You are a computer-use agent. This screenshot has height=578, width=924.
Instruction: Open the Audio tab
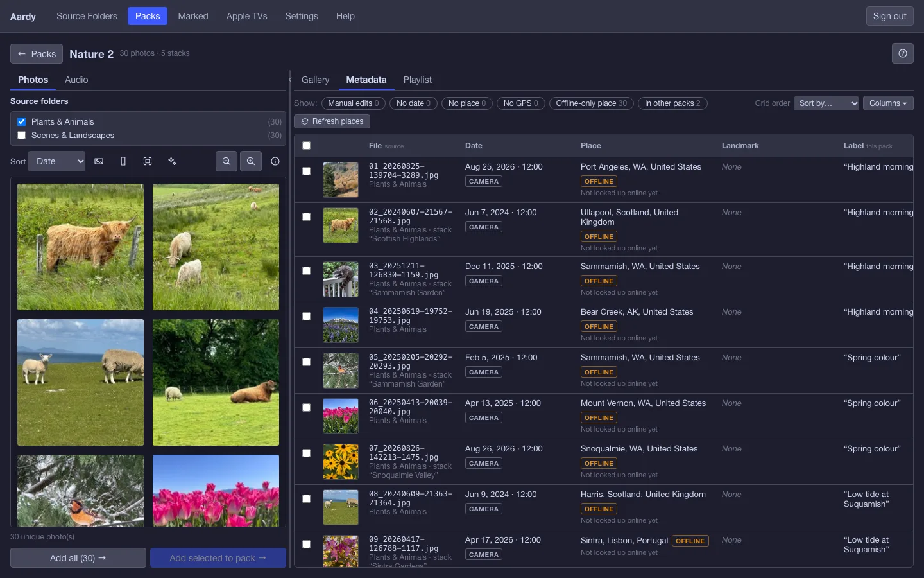(x=76, y=80)
